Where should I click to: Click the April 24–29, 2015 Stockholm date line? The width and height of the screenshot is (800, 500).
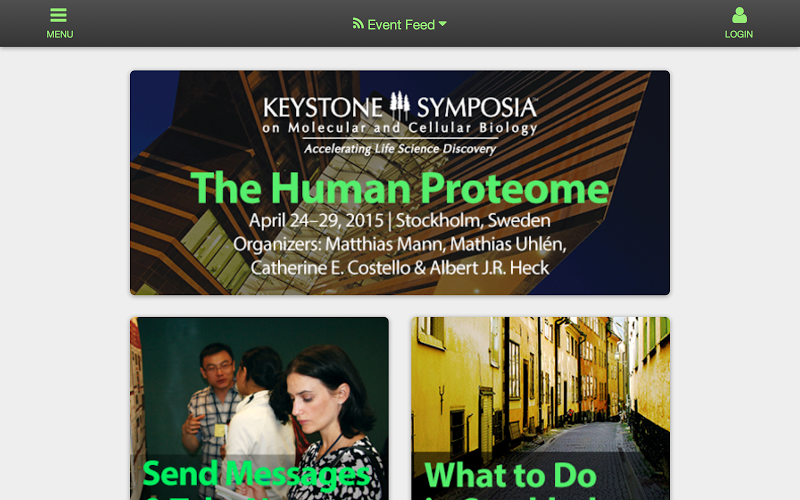[x=400, y=221]
